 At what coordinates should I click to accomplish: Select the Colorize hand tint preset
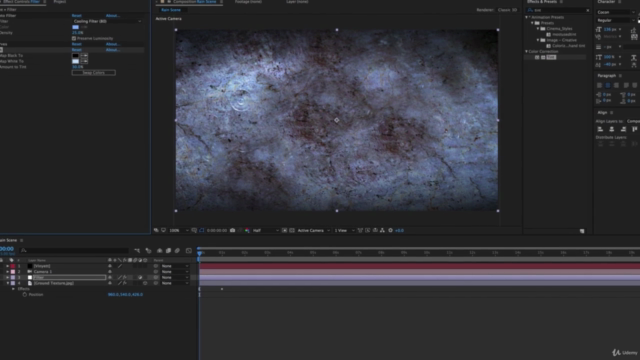[x=569, y=46]
